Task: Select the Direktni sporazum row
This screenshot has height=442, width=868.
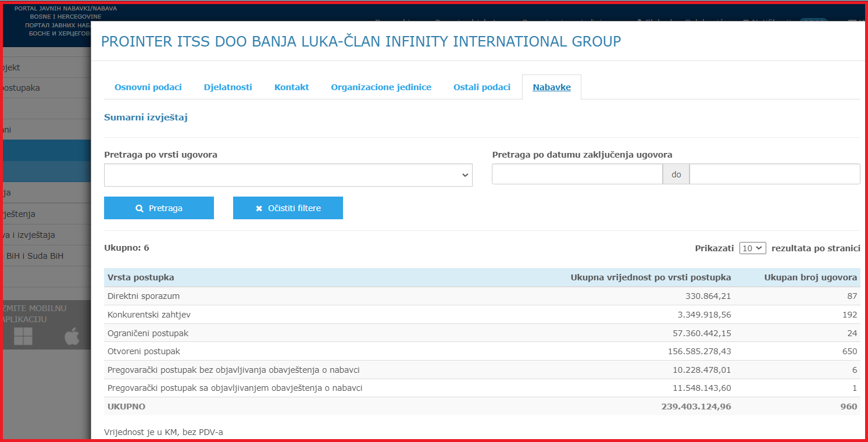Action: coord(482,296)
